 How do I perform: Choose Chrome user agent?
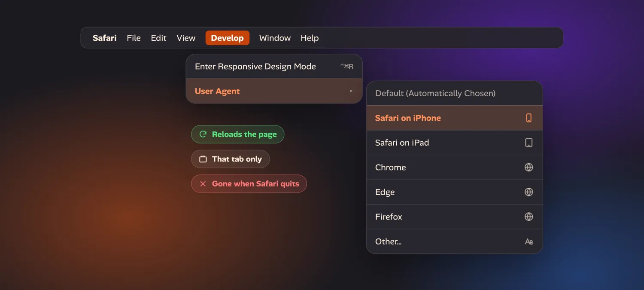(x=455, y=168)
